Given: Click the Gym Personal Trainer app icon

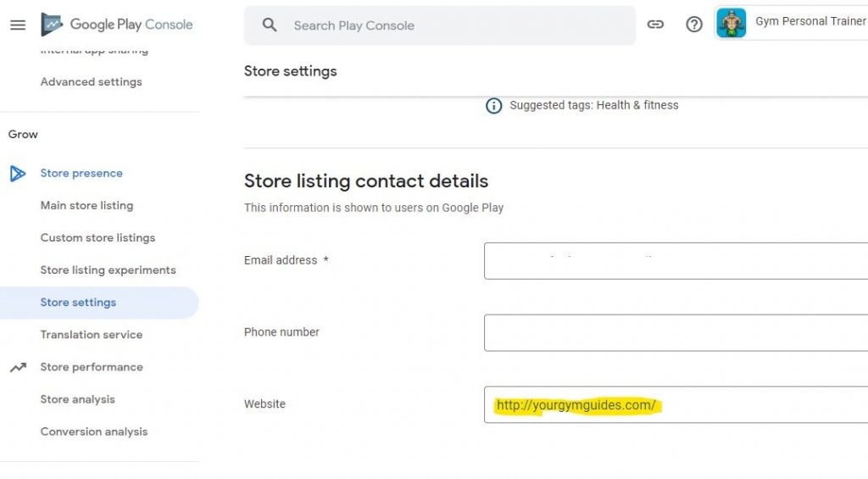Looking at the screenshot, I should 731,23.
